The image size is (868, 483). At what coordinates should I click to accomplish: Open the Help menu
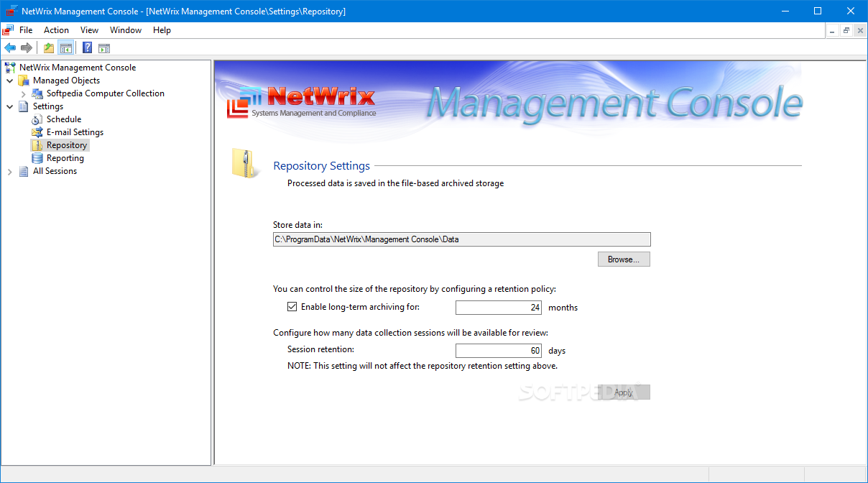(162, 30)
